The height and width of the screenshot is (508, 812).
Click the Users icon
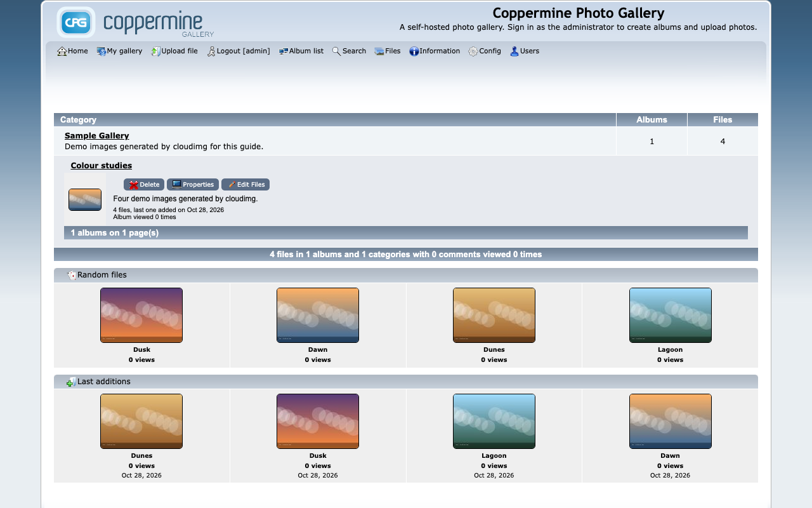[514, 51]
